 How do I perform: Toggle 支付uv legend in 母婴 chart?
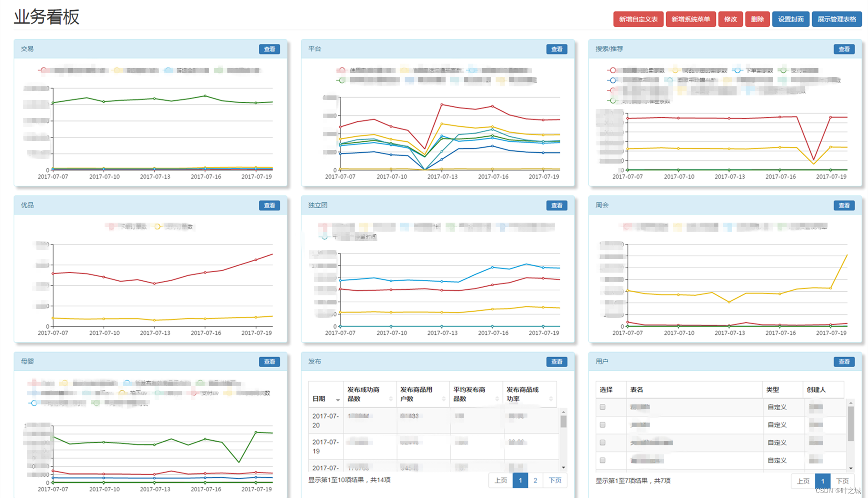pyautogui.click(x=205, y=393)
